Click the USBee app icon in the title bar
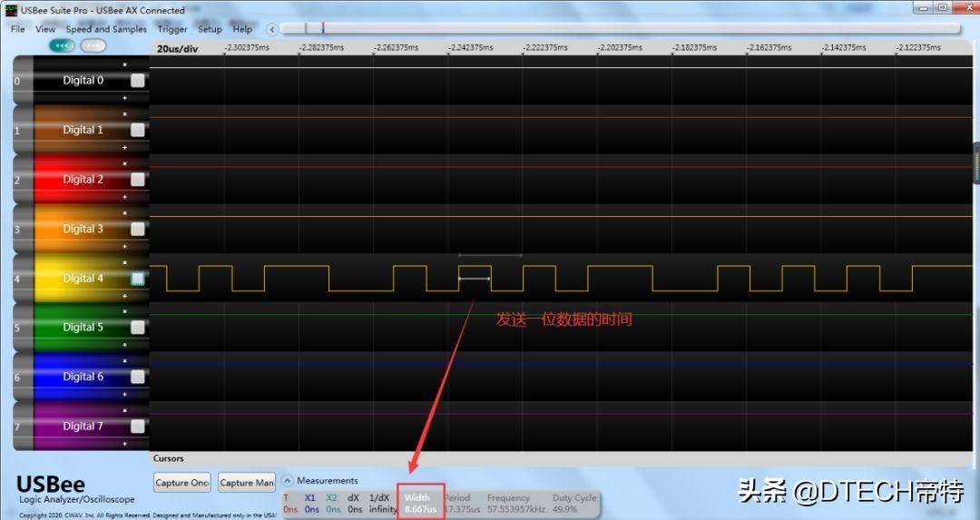980x520 pixels. pyautogui.click(x=11, y=10)
